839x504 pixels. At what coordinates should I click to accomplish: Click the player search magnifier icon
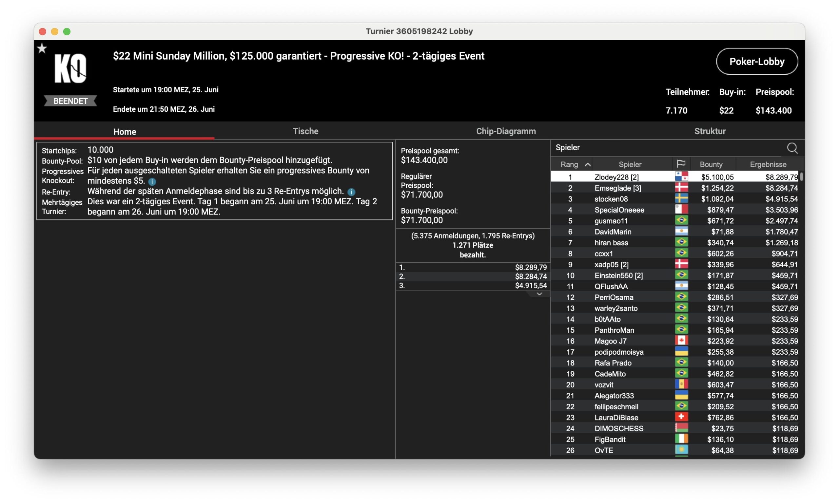pyautogui.click(x=792, y=148)
